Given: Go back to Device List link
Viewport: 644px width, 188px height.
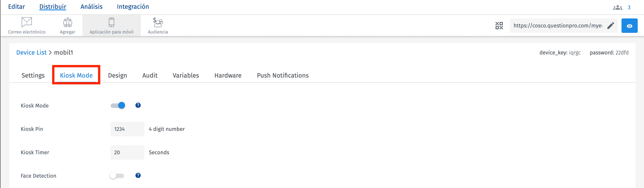Looking at the screenshot, I should coord(31,52).
